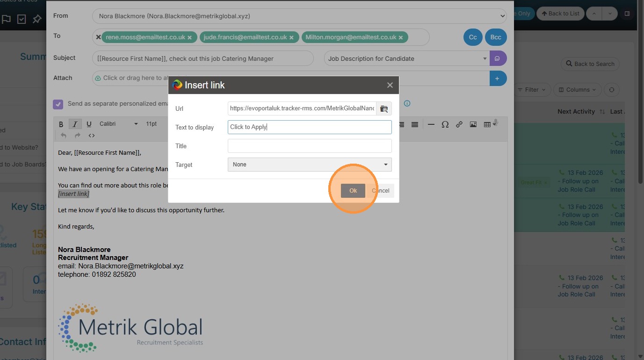
Task: Toggle Underline in the email editor toolbar
Action: (89, 124)
